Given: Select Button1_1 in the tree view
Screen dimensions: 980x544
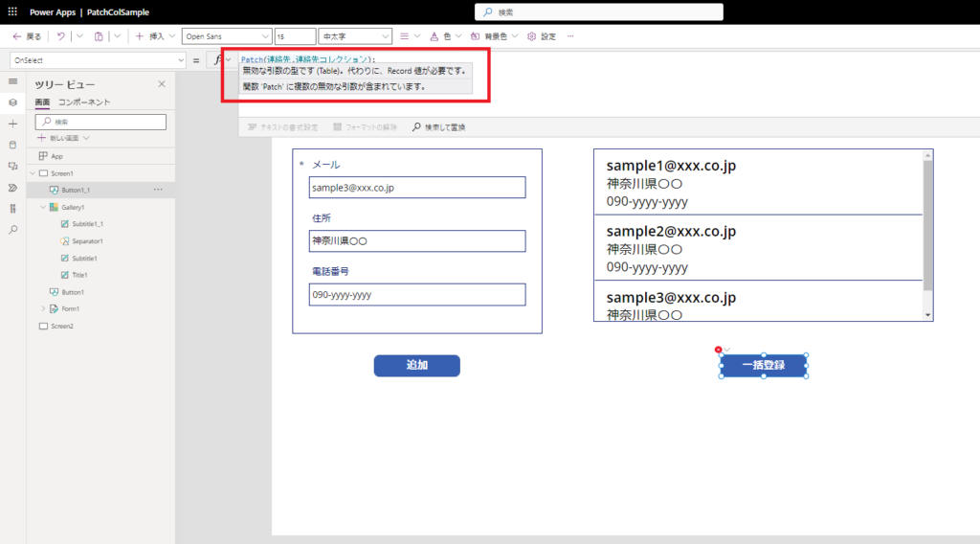Looking at the screenshot, I should coord(76,190).
